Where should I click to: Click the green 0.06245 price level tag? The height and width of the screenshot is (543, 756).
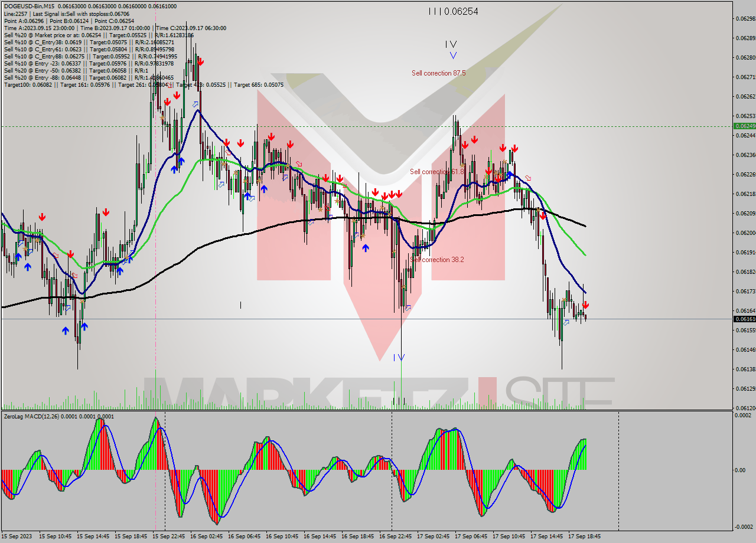(x=744, y=126)
